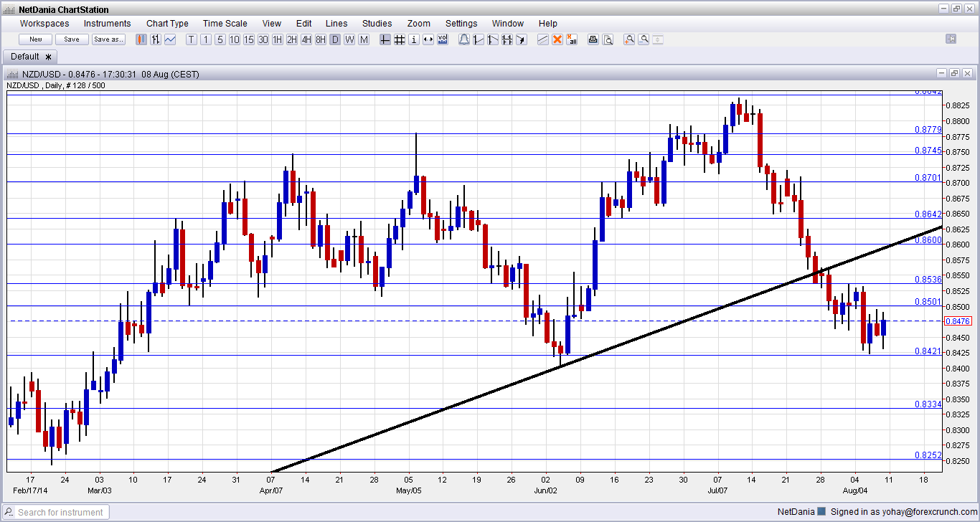Toggle chart grid icon
The height and width of the screenshot is (522, 980).
(400, 39)
